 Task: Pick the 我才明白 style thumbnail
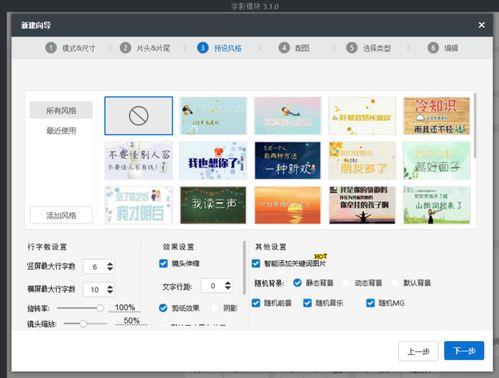[x=139, y=205]
